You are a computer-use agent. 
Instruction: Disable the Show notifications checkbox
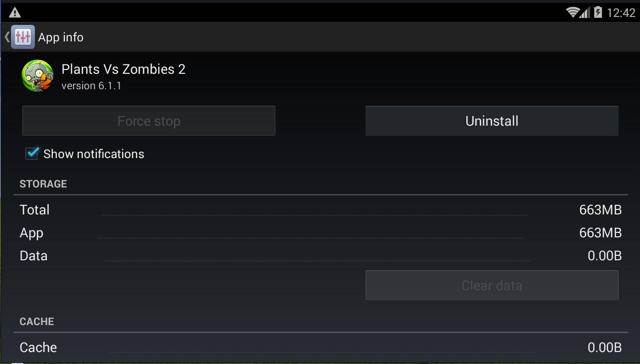[x=32, y=154]
